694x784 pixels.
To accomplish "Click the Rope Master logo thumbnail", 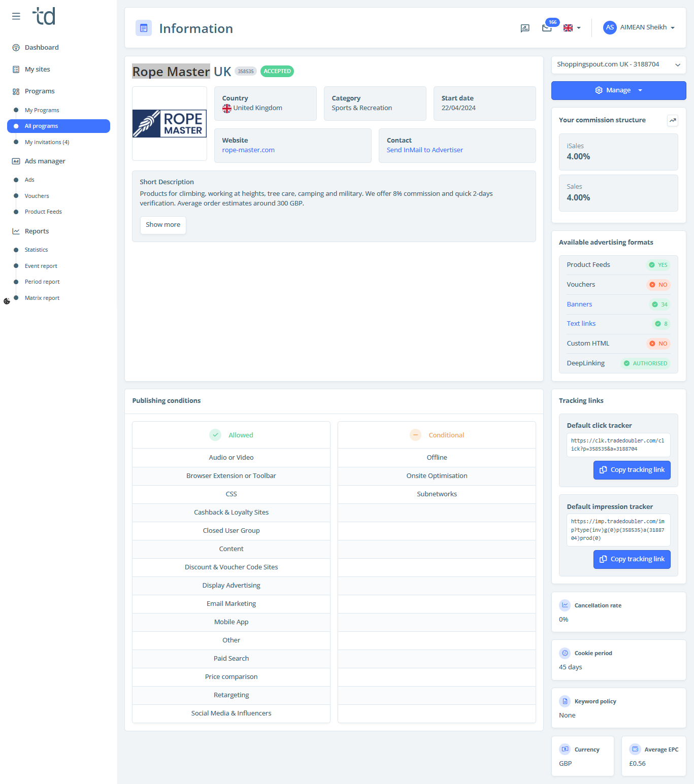I will [170, 124].
